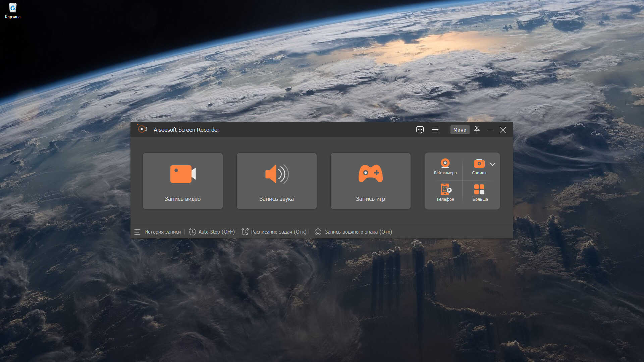644x362 pixels.
Task: Open the feedback chat bubble icon
Action: click(420, 130)
